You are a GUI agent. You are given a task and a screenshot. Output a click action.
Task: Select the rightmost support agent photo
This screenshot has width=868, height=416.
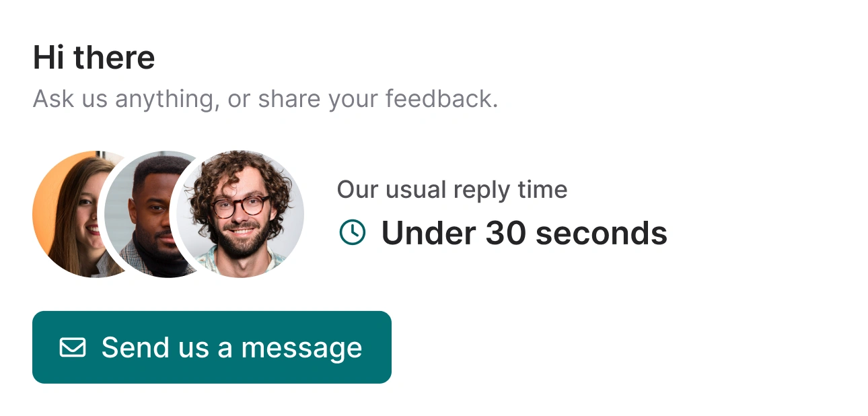coord(239,214)
